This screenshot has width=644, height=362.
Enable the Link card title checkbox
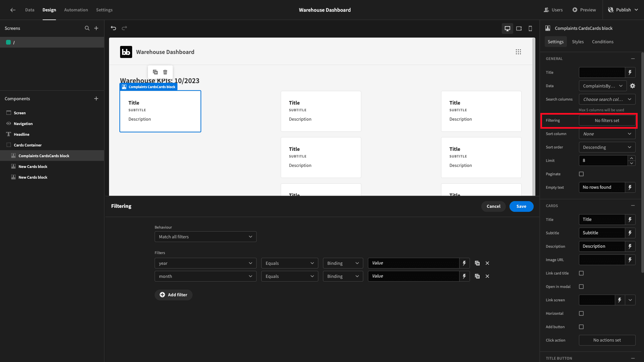tap(581, 273)
